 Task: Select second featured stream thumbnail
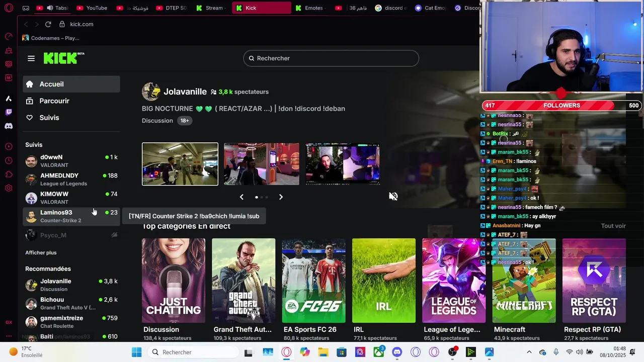(x=262, y=164)
